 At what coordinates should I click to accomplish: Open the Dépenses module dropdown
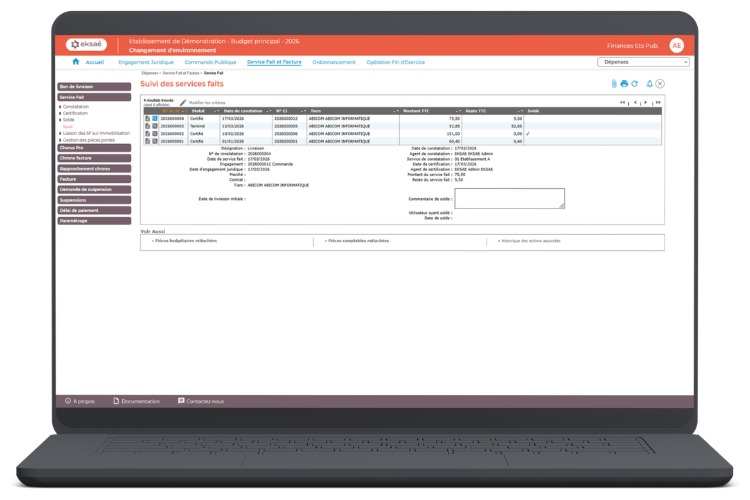point(643,62)
